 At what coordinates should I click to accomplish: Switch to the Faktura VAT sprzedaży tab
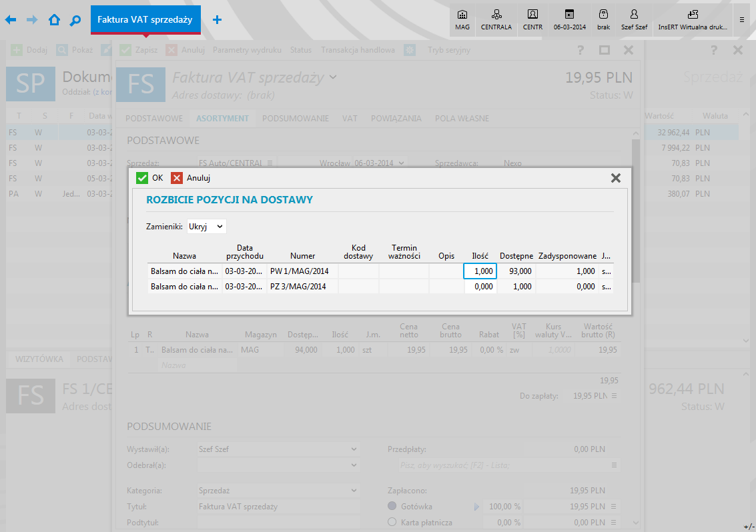pos(145,20)
